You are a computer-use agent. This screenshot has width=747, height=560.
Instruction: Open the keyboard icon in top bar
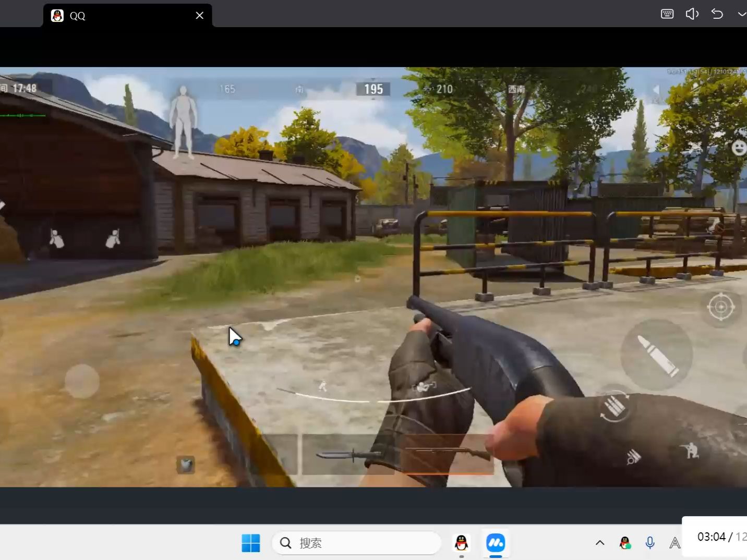coord(667,14)
